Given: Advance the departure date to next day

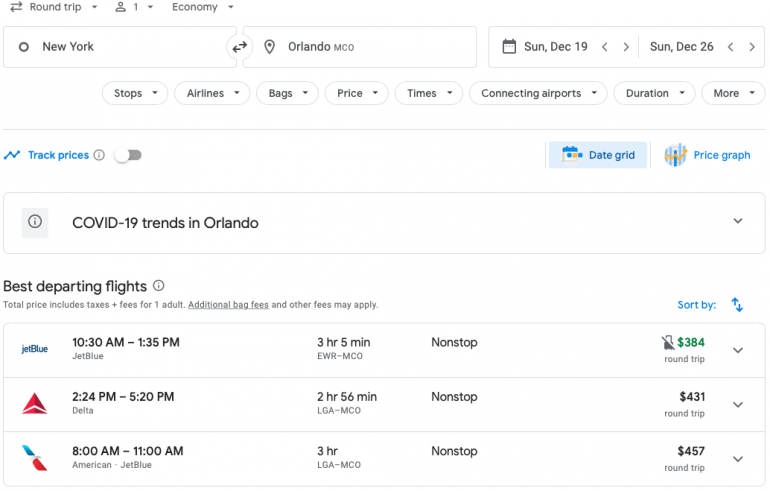Looking at the screenshot, I should coord(626,47).
